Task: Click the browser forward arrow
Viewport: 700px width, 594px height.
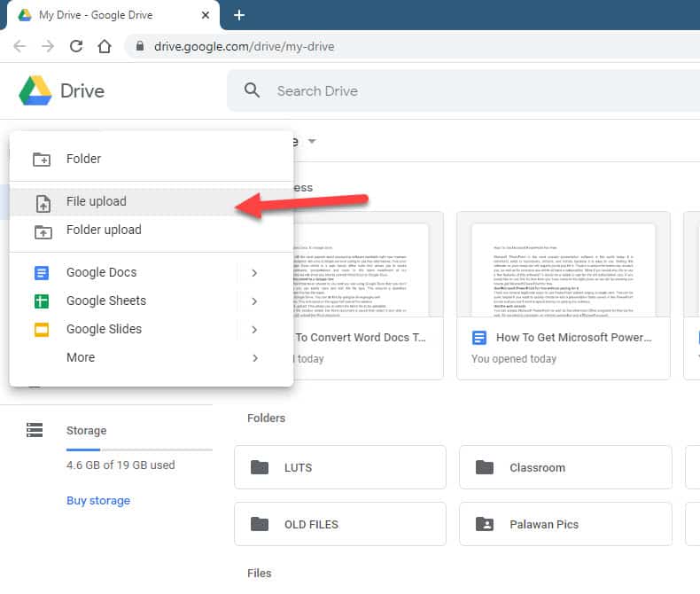Action: pyautogui.click(x=48, y=46)
